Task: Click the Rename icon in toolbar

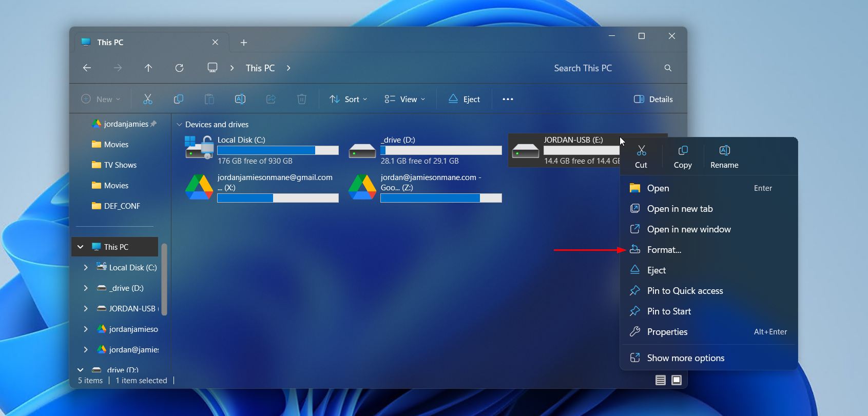Action: coord(240,99)
